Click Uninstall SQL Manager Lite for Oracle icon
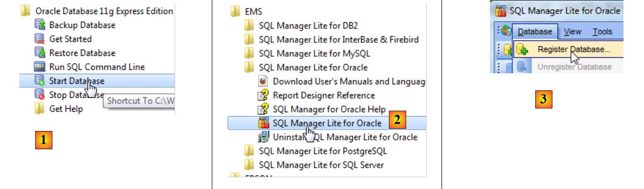The height and width of the screenshot is (189, 644). pyautogui.click(x=263, y=137)
